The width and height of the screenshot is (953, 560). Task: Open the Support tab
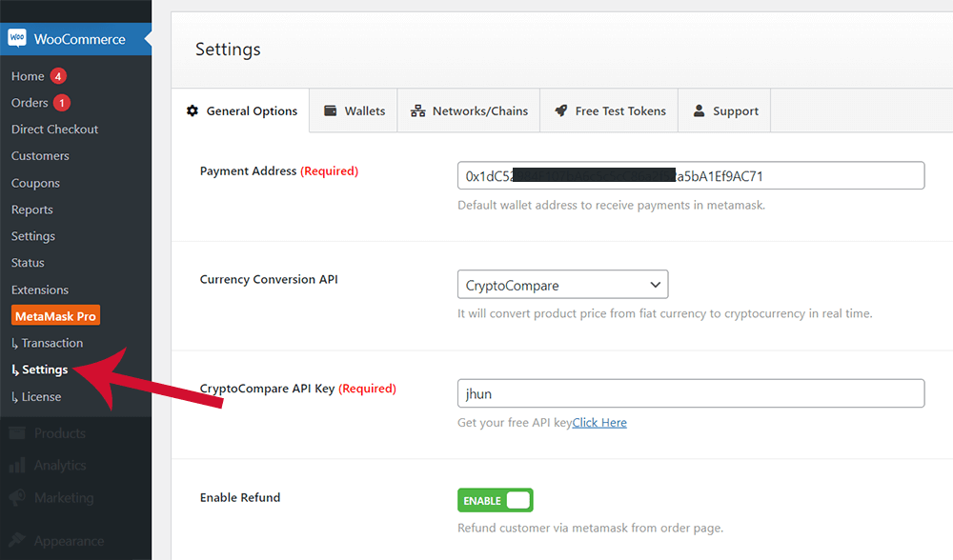coord(724,110)
